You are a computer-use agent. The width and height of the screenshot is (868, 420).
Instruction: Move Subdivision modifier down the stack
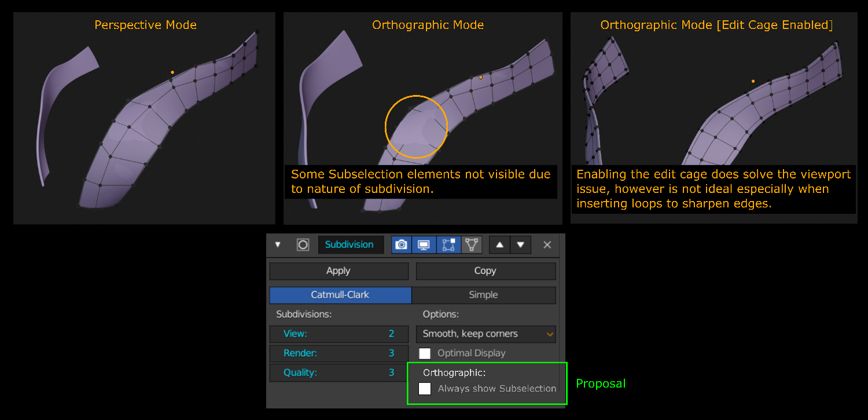[x=520, y=244]
